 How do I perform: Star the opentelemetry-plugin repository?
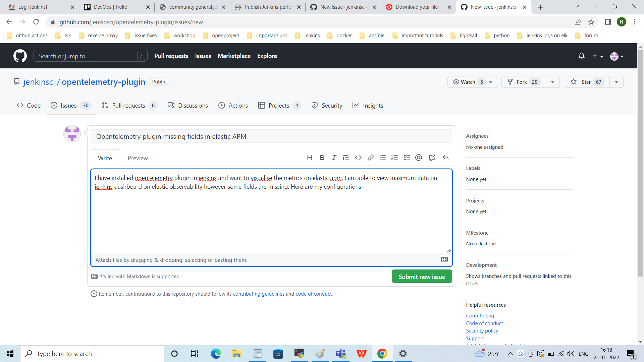[587, 82]
